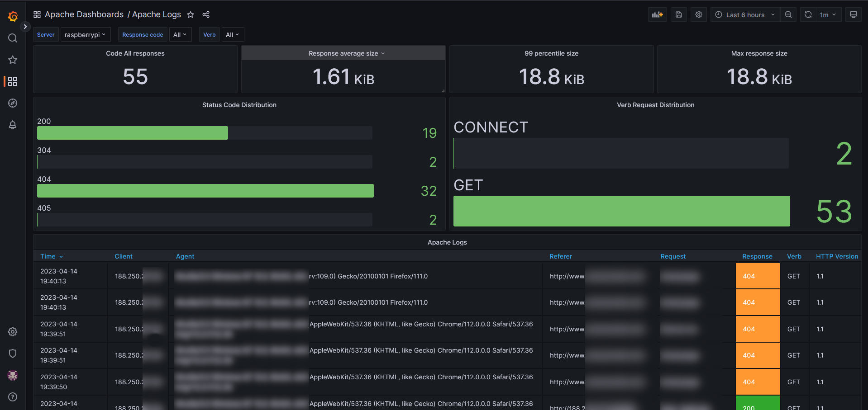
Task: Expand the sidebar navigation chevron
Action: point(25,27)
